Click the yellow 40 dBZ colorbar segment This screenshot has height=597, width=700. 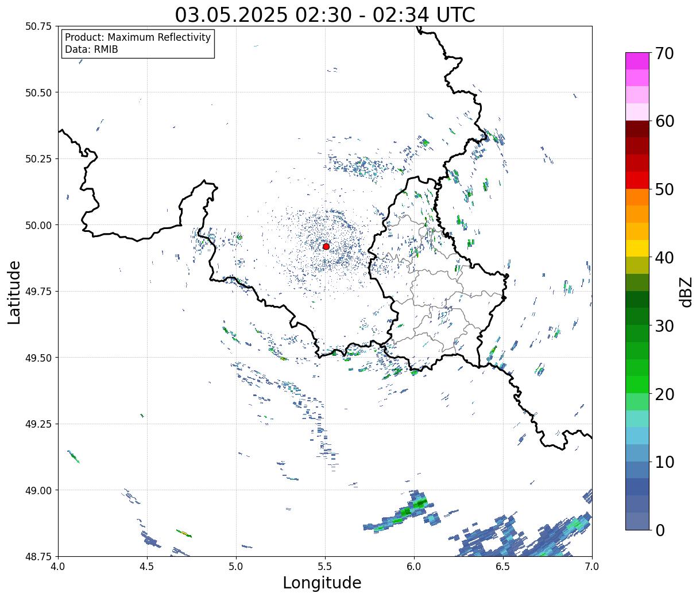tap(637, 248)
